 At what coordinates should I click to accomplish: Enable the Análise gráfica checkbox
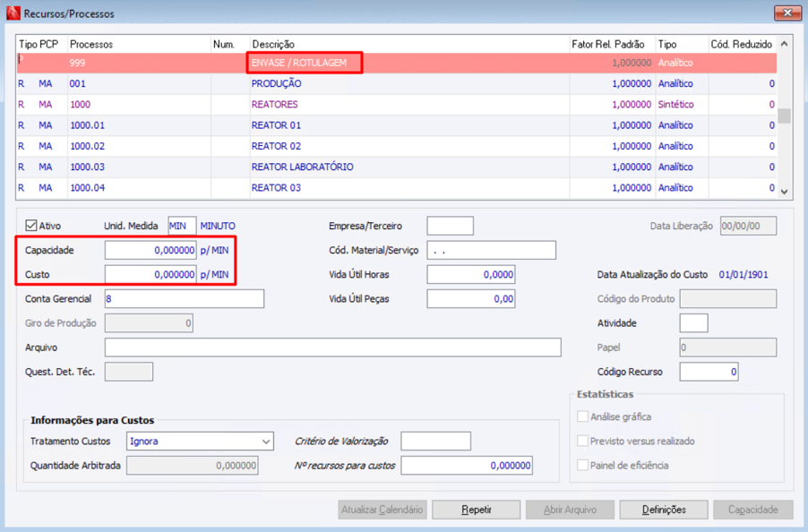pyautogui.click(x=583, y=416)
